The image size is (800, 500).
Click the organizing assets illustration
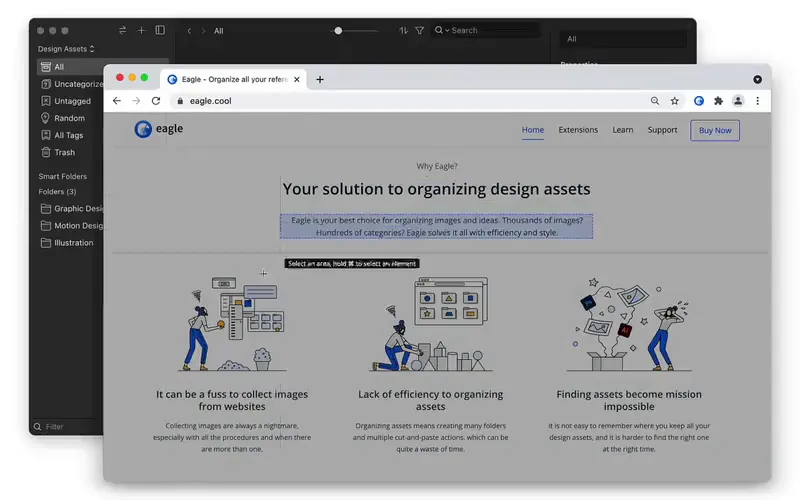click(x=430, y=323)
